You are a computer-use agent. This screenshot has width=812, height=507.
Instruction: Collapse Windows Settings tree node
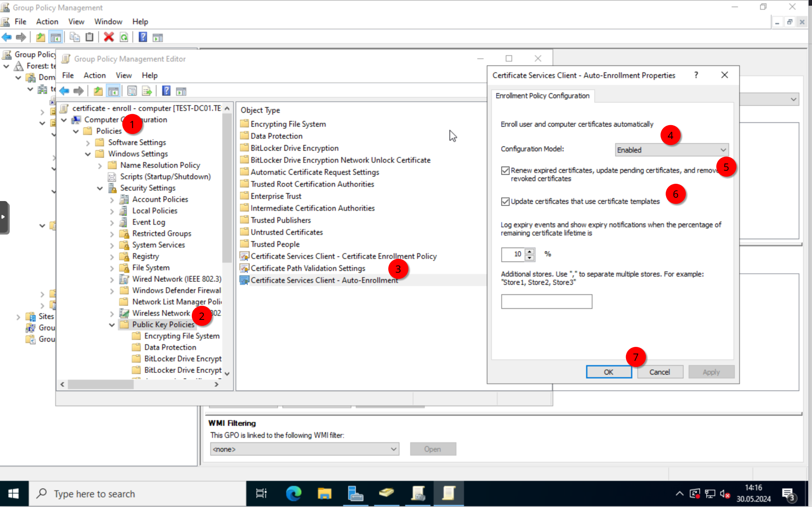click(x=88, y=154)
